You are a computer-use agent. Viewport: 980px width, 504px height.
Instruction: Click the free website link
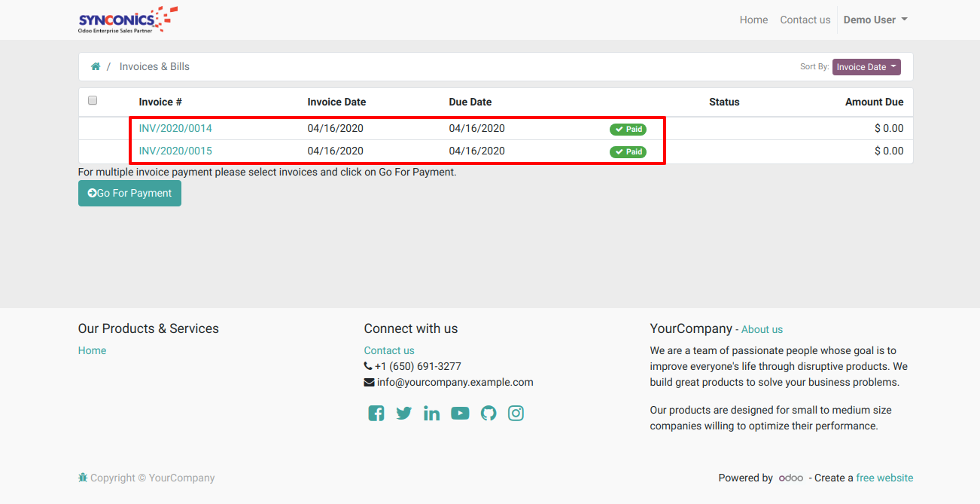[884, 478]
